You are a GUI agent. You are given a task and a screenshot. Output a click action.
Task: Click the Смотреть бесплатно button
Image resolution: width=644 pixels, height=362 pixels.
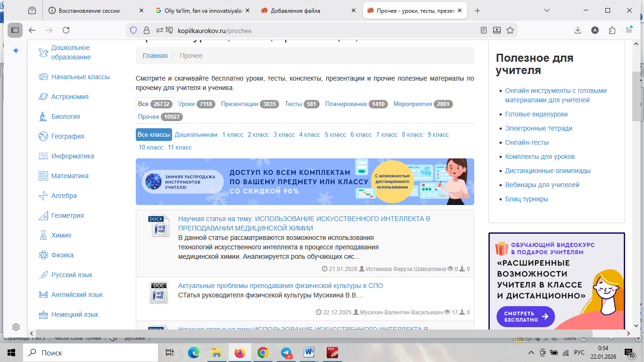pyautogui.click(x=525, y=317)
